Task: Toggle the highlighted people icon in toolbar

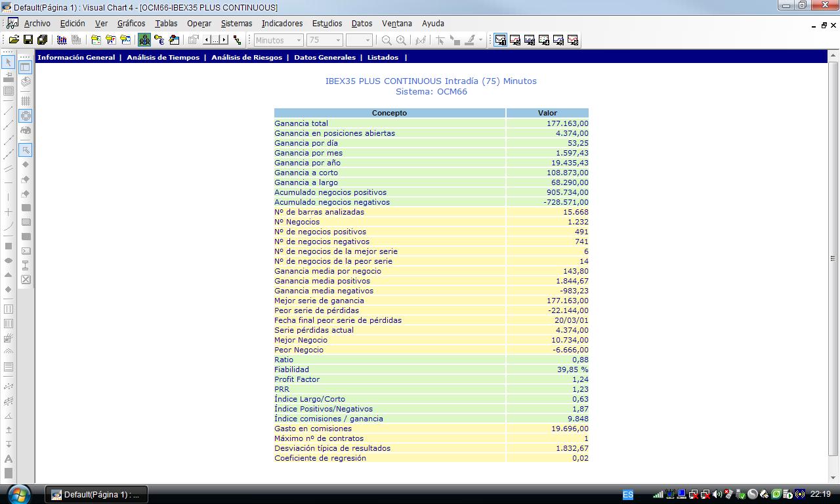Action: [144, 40]
